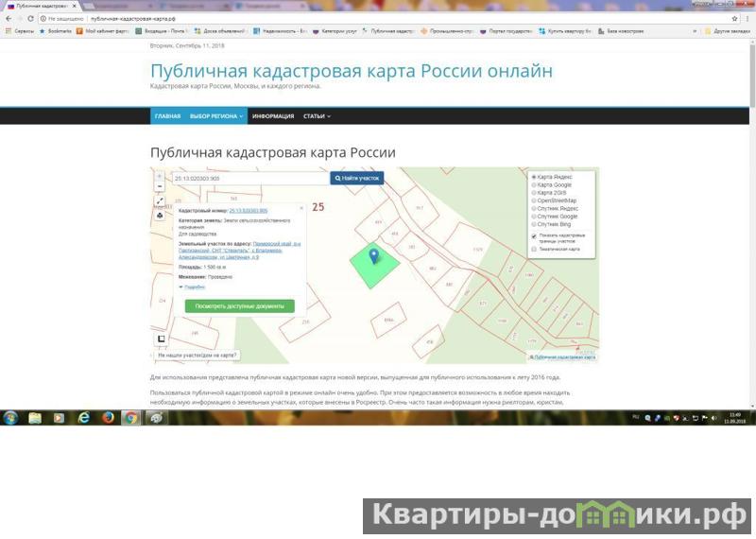
Task: Click the browser reload page icon
Action: (x=31, y=18)
